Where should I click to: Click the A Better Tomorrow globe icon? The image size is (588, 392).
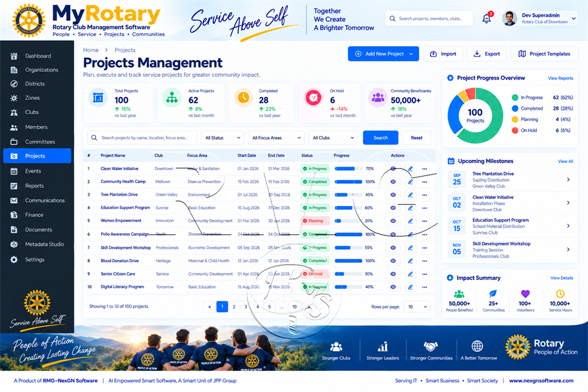point(477,346)
